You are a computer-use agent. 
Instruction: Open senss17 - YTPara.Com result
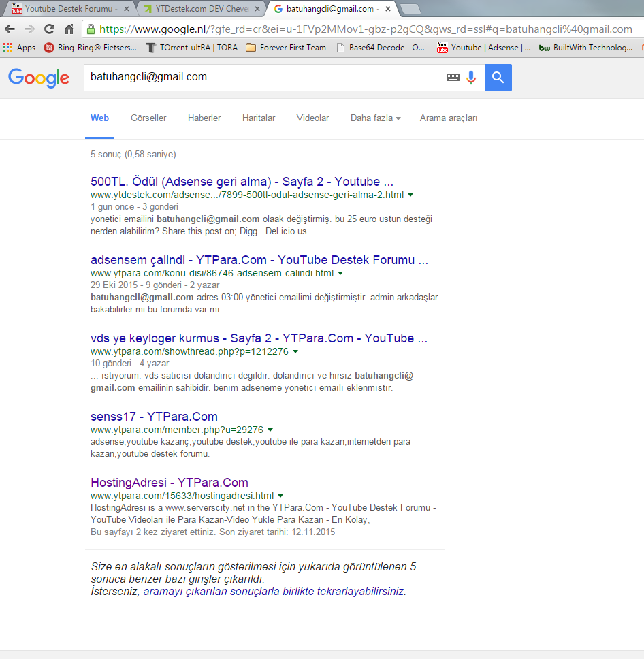pos(155,417)
